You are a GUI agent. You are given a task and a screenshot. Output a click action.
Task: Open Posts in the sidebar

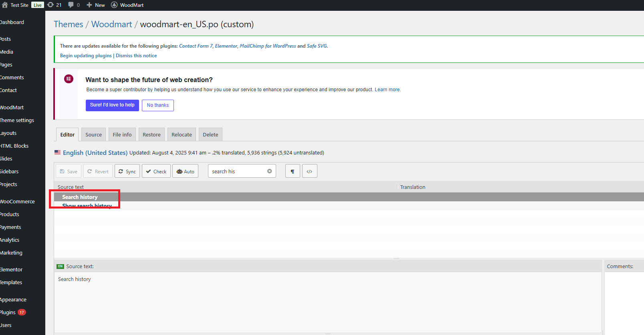tap(6, 39)
